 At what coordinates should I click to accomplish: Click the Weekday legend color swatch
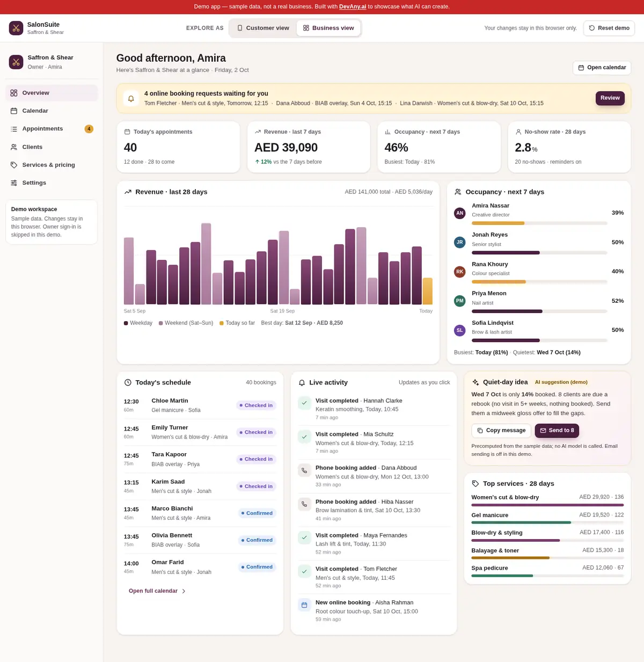point(126,323)
